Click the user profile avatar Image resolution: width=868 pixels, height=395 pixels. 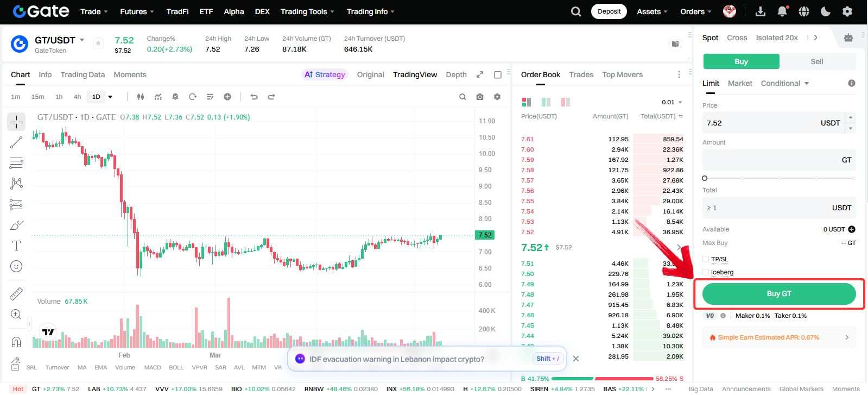[730, 11]
